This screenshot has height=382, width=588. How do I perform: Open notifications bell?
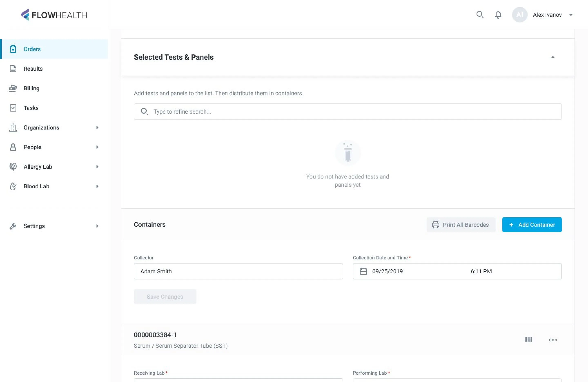[x=498, y=15]
